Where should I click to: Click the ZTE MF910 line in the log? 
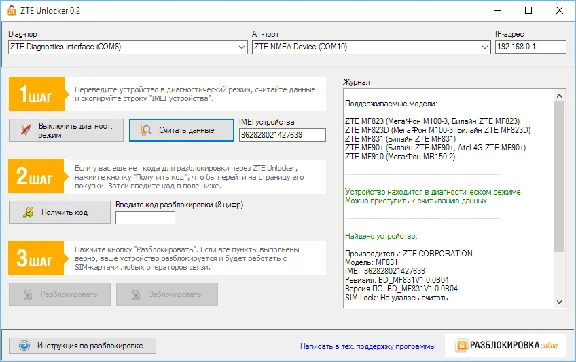coord(400,156)
